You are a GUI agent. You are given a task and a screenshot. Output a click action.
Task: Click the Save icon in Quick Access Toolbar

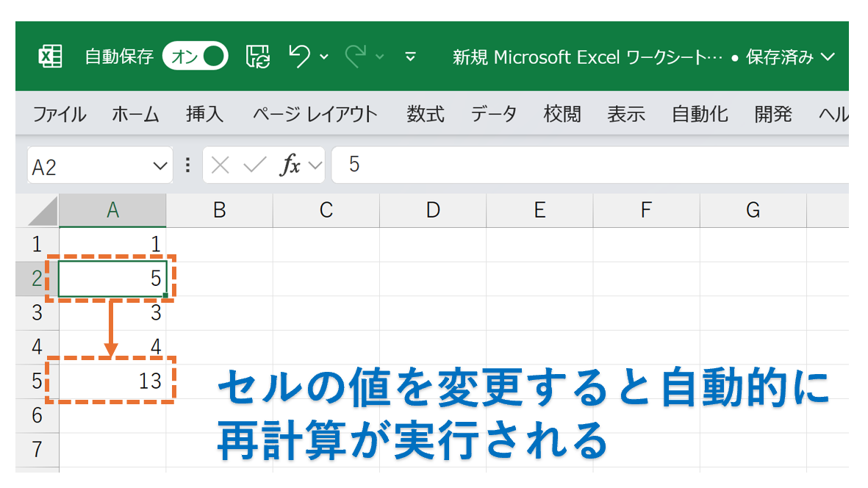point(259,56)
